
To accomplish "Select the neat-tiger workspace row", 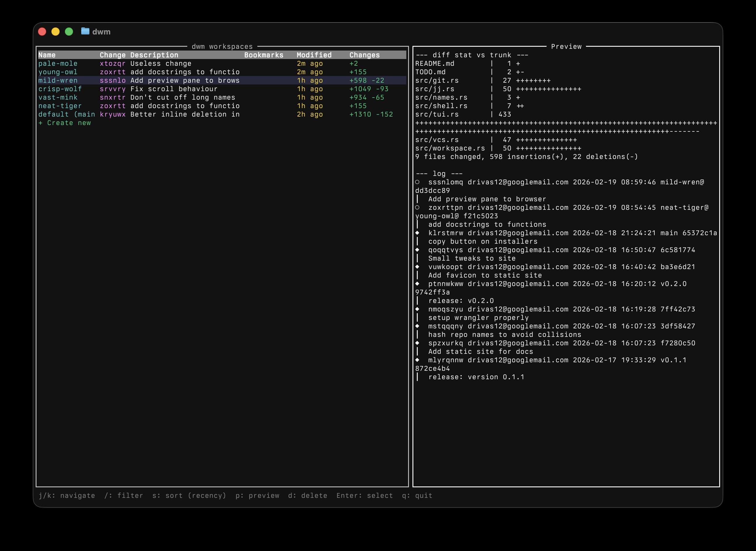I will [x=222, y=106].
